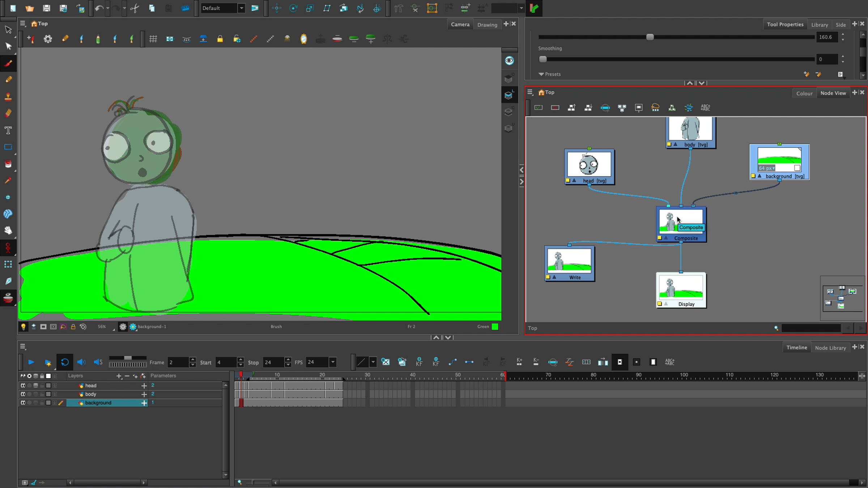868x488 pixels.
Task: Click the Display node thumbnail
Action: click(681, 288)
